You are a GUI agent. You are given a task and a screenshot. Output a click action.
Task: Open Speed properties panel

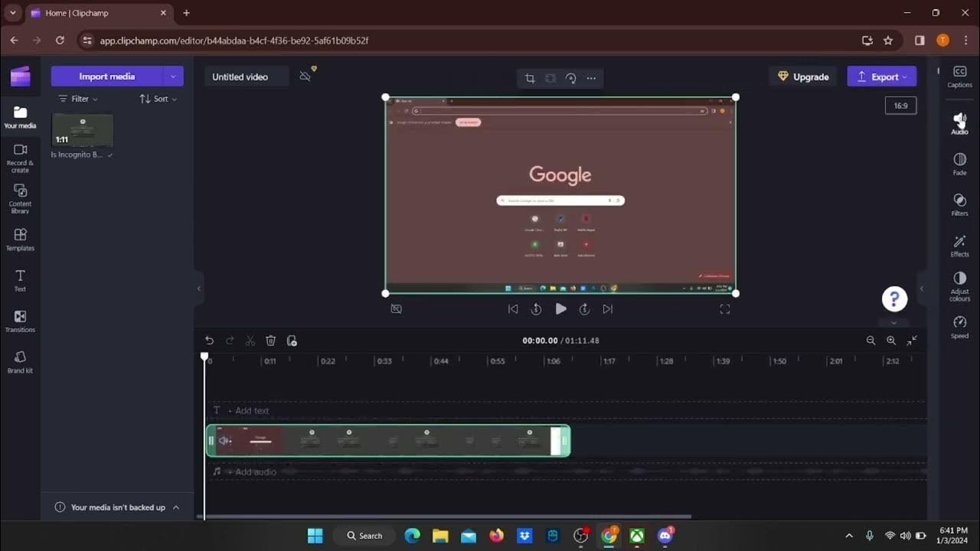tap(959, 327)
